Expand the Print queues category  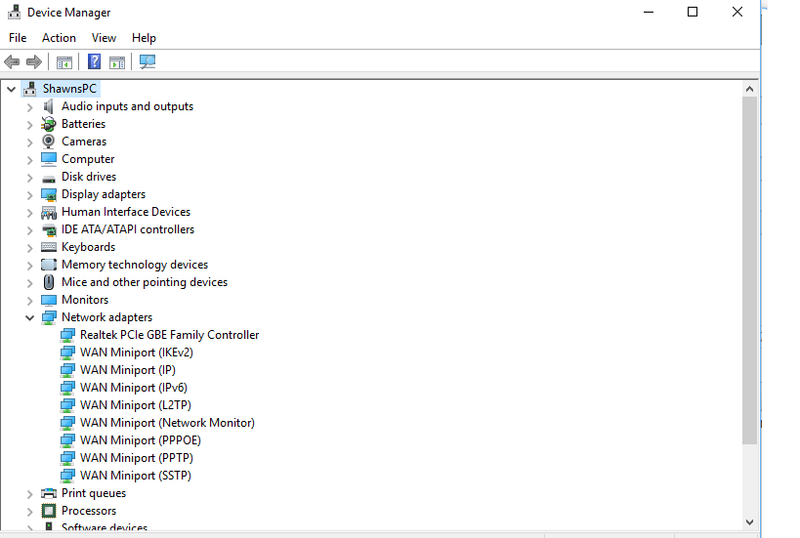click(30, 494)
